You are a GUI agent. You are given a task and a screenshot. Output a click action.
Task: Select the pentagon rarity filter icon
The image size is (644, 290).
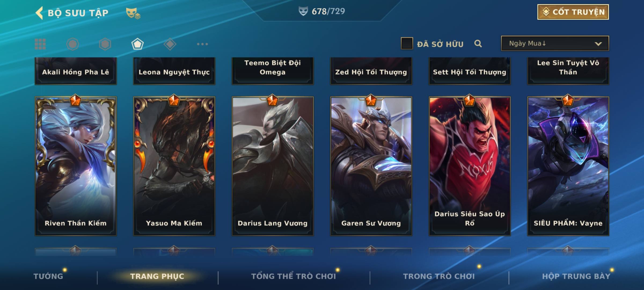tap(137, 44)
